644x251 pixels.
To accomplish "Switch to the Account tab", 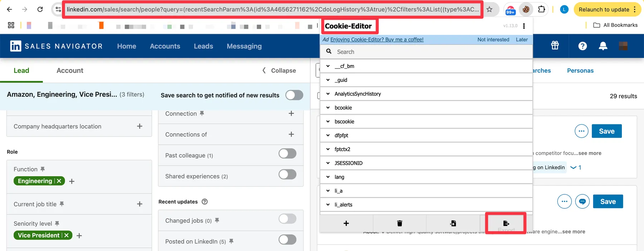I will [x=70, y=71].
